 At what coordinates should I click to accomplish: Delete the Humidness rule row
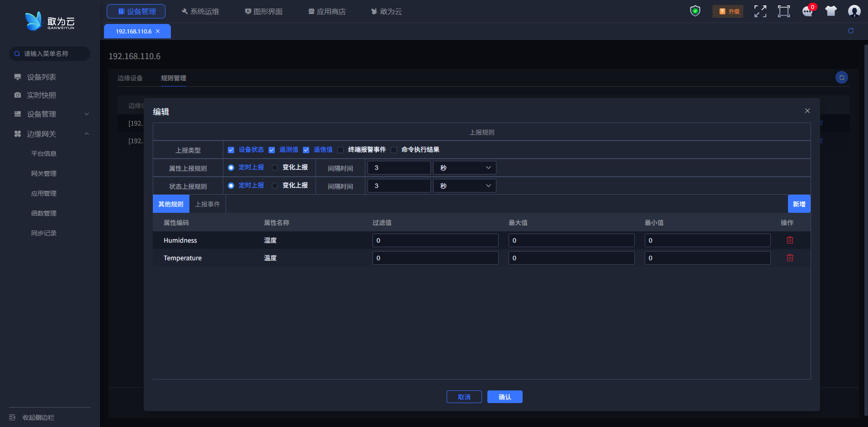[790, 240]
